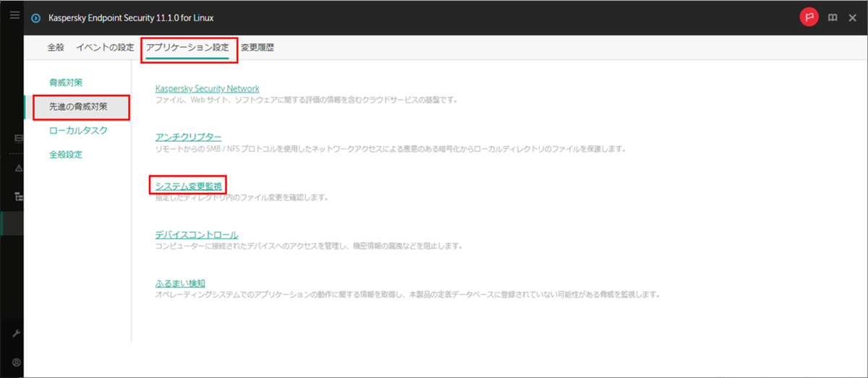Open ローカルタスク in the side menu
Viewport: 868px width, 378px height.
coord(78,131)
